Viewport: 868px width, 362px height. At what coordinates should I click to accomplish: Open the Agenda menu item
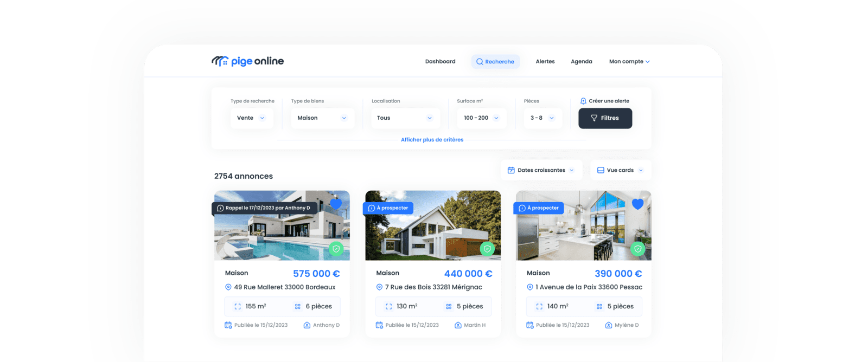pyautogui.click(x=581, y=62)
